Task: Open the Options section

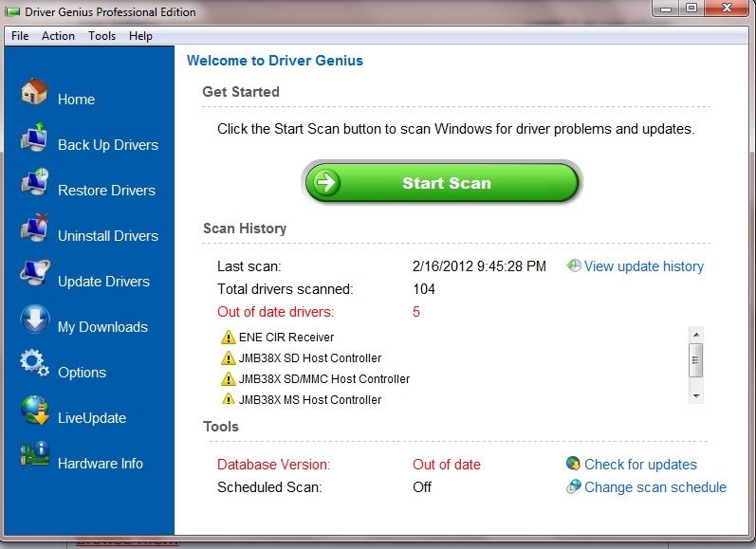Action: coord(82,373)
